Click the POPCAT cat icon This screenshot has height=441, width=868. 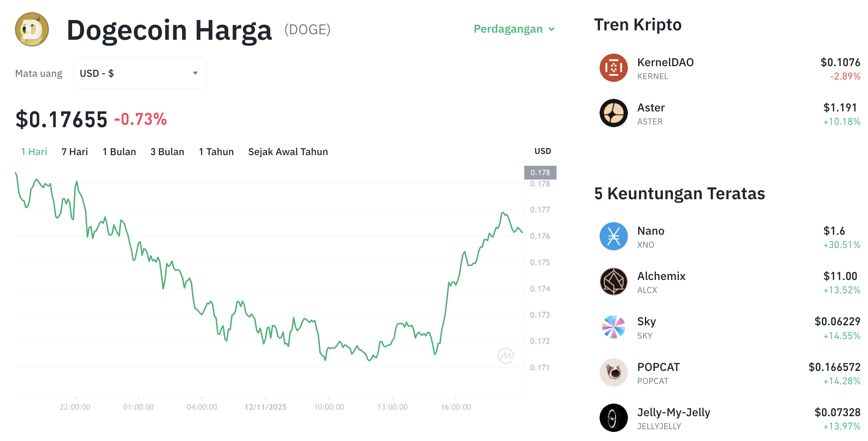point(613,373)
